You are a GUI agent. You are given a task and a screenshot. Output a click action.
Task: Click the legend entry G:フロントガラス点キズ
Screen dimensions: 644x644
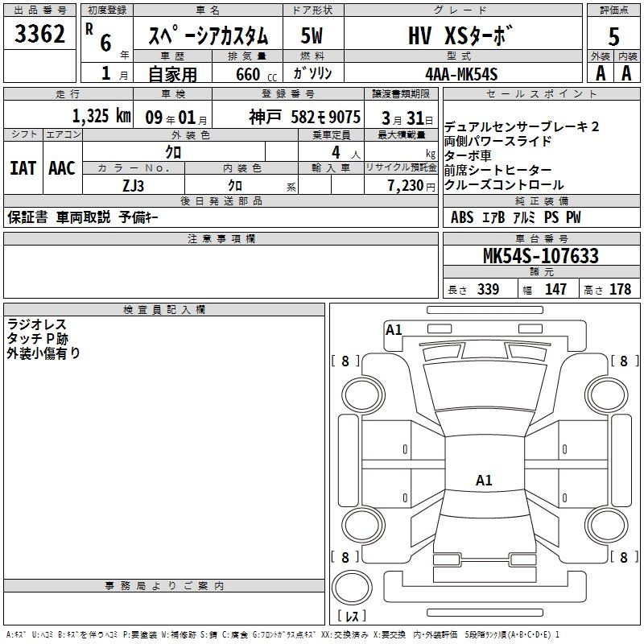(x=284, y=635)
